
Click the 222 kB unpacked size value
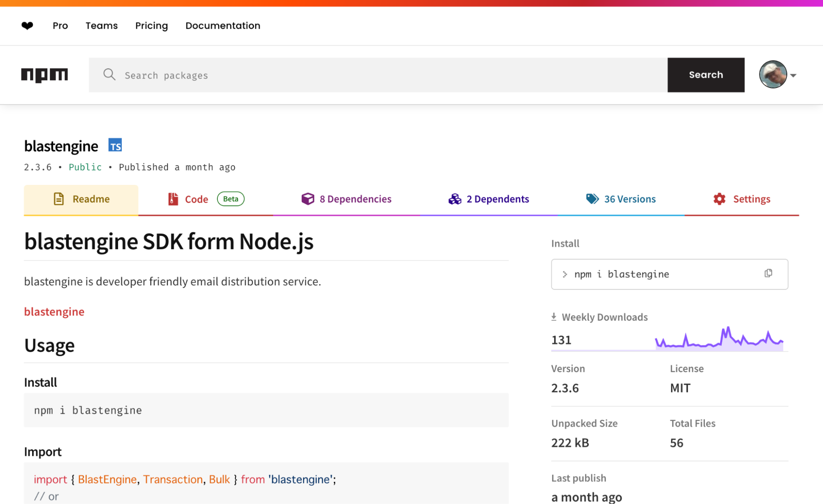pyautogui.click(x=570, y=443)
